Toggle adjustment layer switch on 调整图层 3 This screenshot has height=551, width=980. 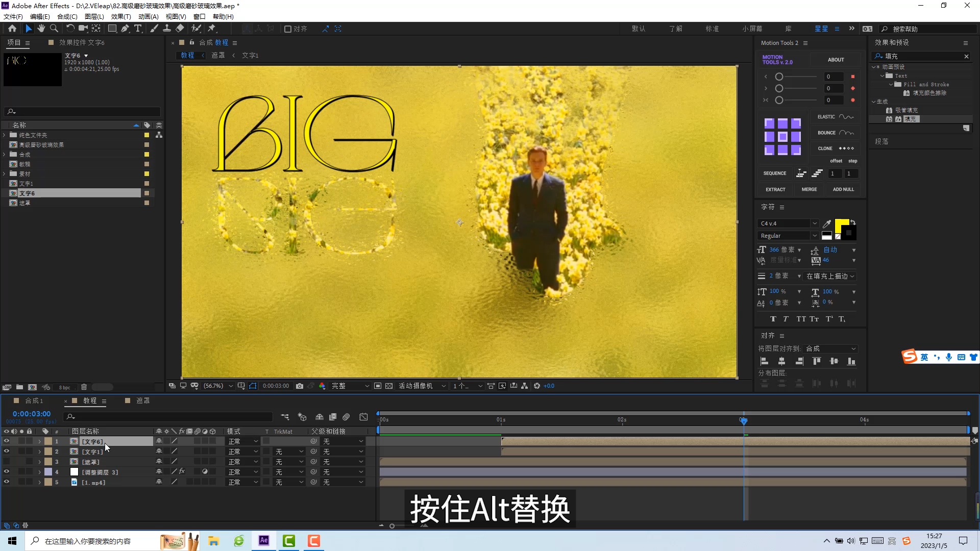coord(205,471)
